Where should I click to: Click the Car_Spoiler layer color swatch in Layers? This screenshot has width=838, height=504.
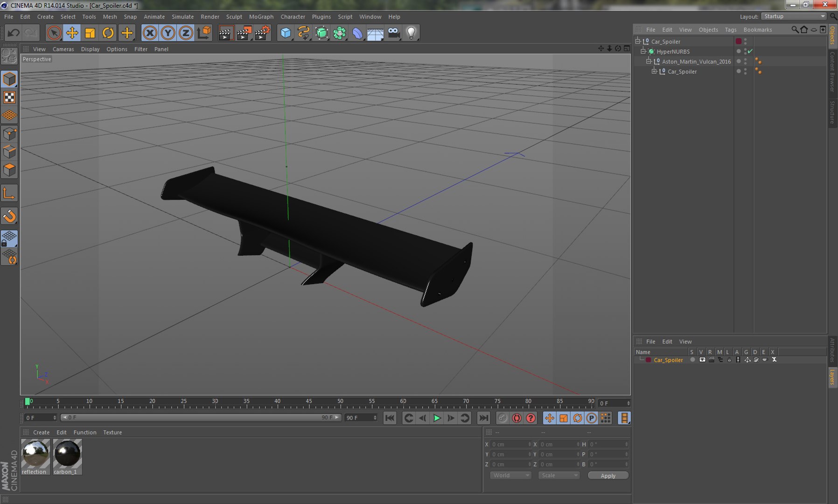tap(649, 360)
